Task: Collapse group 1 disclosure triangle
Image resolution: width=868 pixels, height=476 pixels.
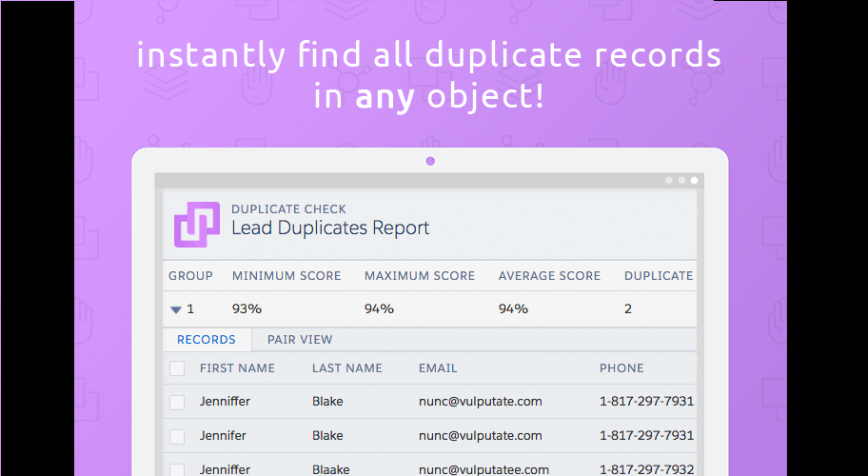Action: click(176, 310)
